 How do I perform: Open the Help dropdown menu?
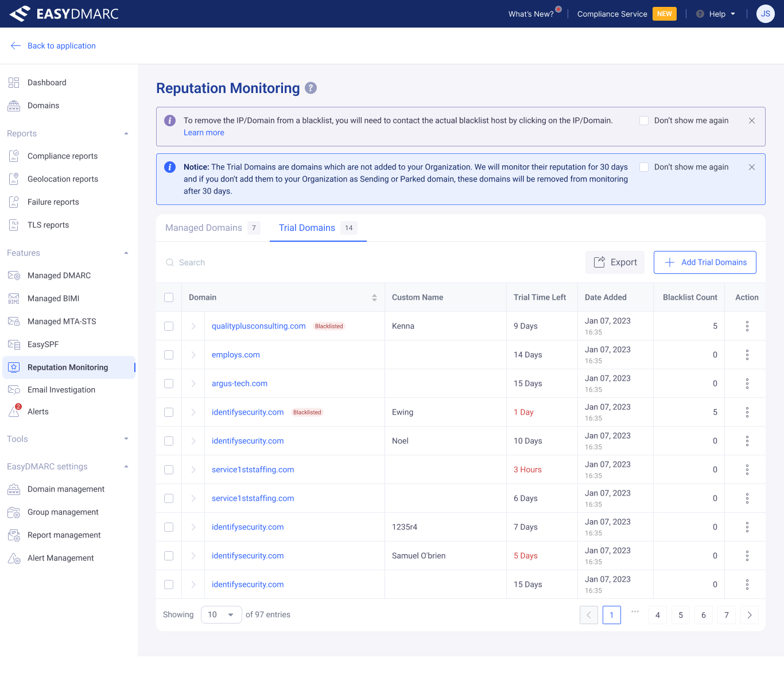(x=716, y=14)
